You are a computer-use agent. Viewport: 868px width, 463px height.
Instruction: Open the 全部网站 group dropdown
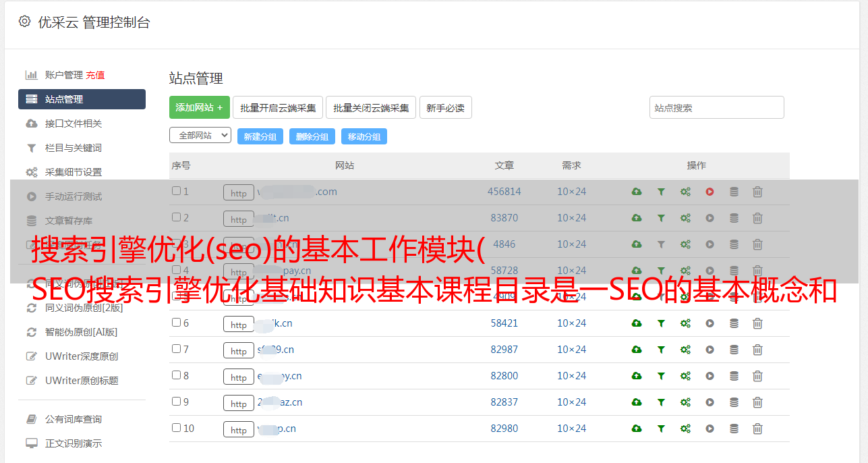point(200,136)
